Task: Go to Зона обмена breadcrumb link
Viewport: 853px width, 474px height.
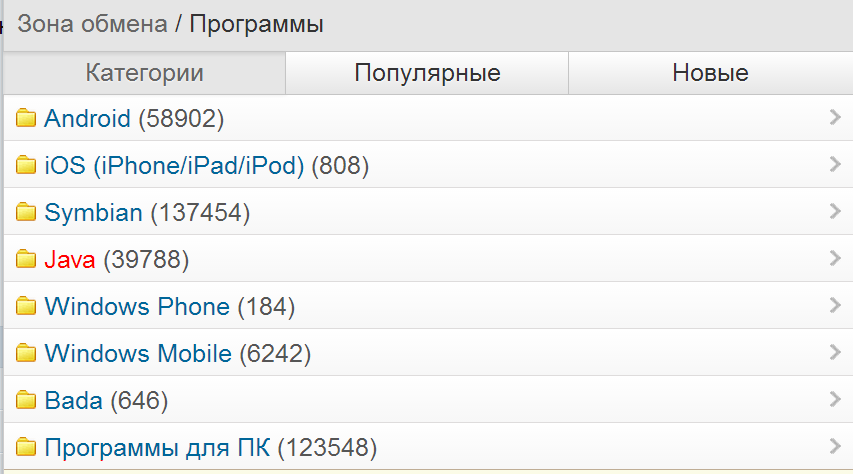Action: click(92, 24)
